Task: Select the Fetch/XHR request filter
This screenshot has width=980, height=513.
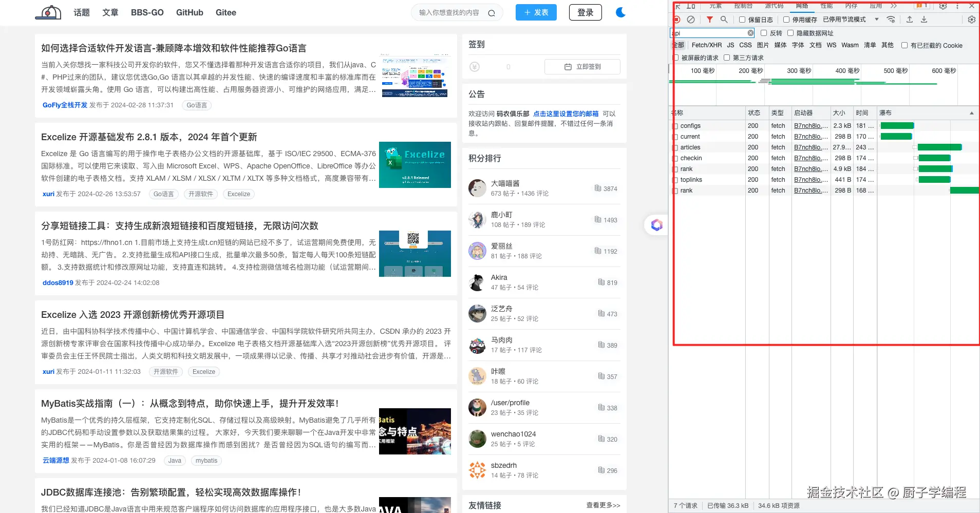Action: (707, 45)
